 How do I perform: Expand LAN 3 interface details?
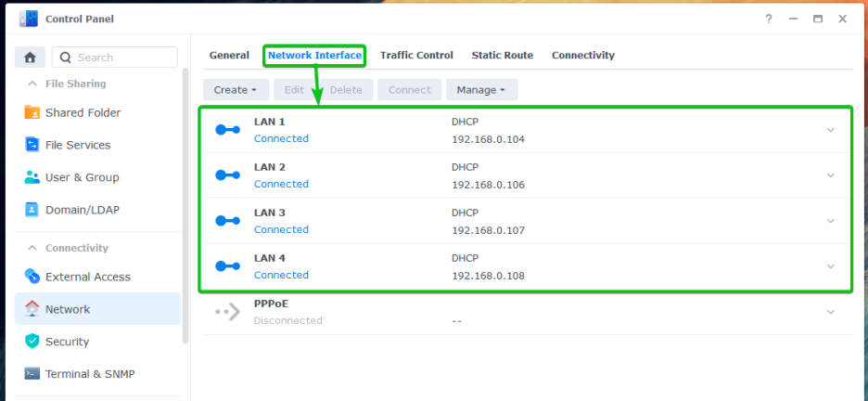point(830,221)
